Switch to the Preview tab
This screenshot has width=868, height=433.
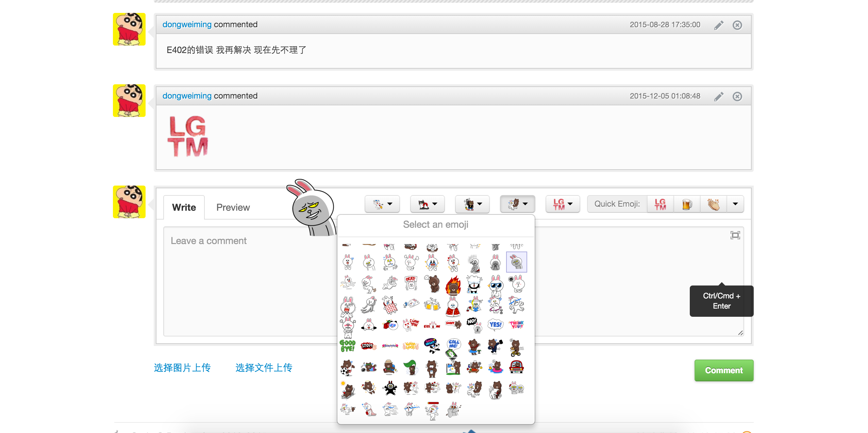[x=233, y=207]
